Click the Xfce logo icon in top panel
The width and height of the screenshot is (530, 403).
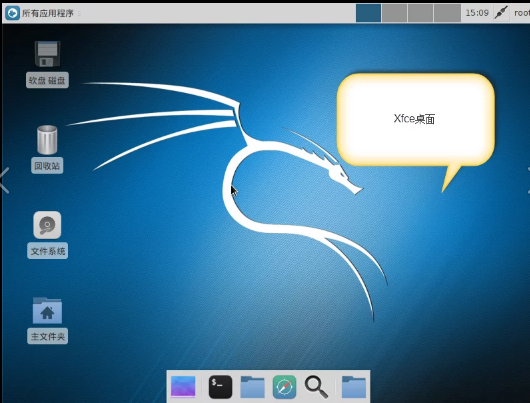click(13, 14)
